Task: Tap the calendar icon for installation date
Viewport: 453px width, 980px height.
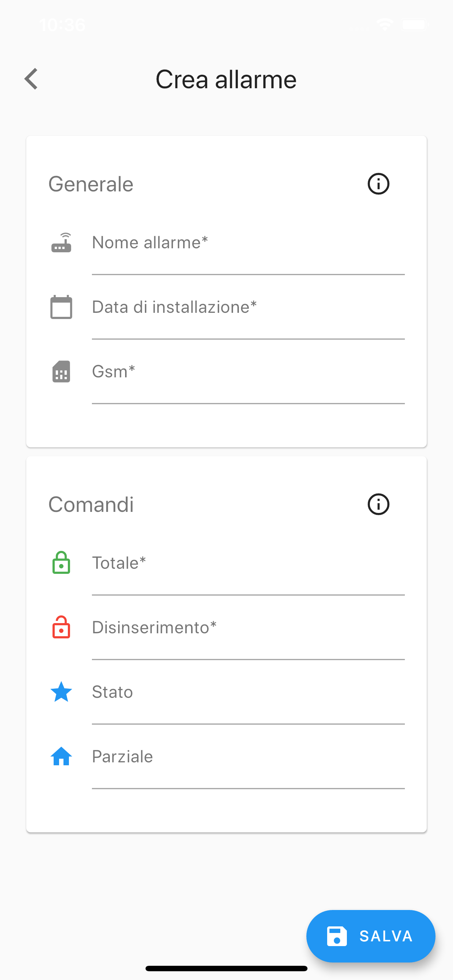Action: [x=61, y=307]
